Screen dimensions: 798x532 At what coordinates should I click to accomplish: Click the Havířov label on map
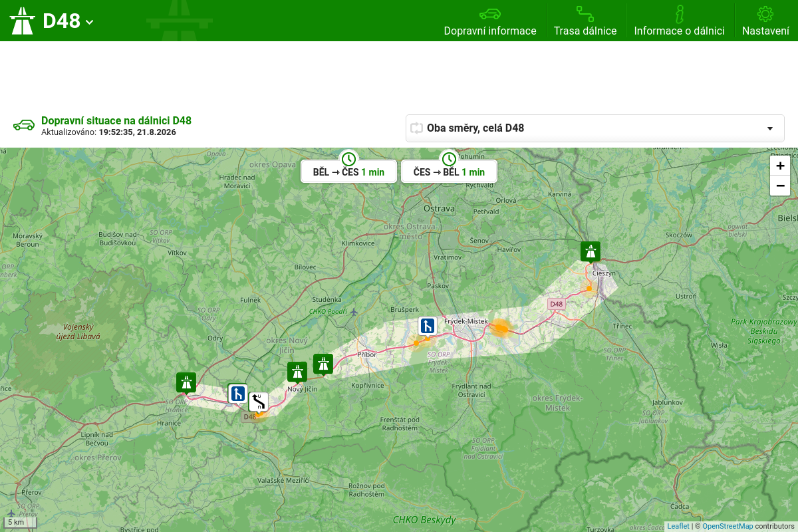click(509, 249)
